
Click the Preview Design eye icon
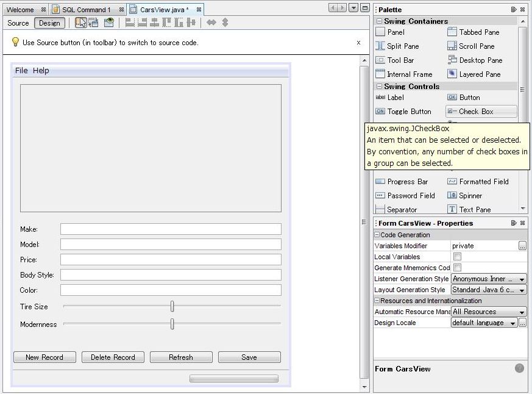tap(108, 23)
